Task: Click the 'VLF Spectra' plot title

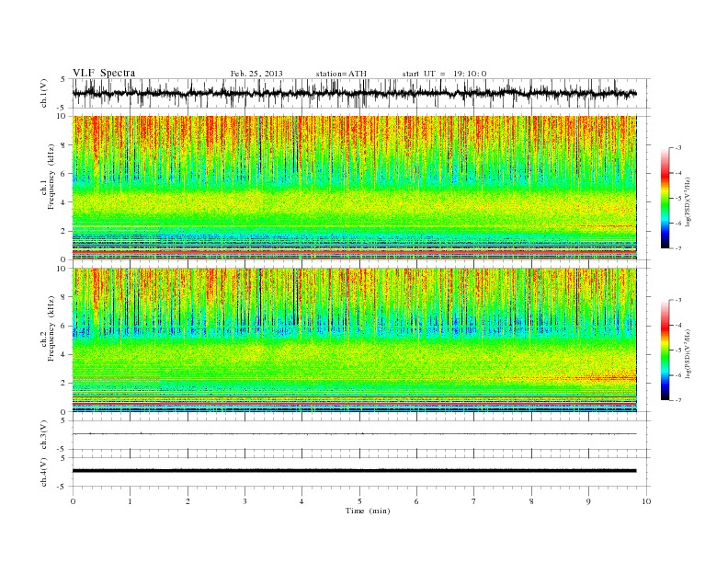Action: pos(104,73)
